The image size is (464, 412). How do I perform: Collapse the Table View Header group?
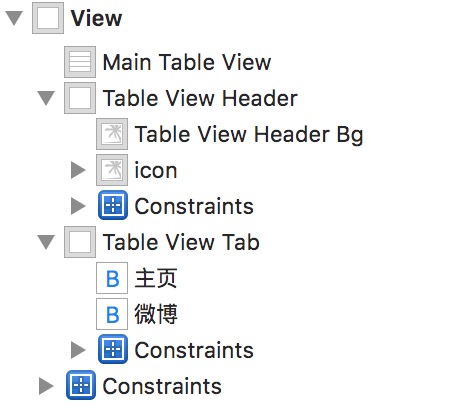[46, 98]
